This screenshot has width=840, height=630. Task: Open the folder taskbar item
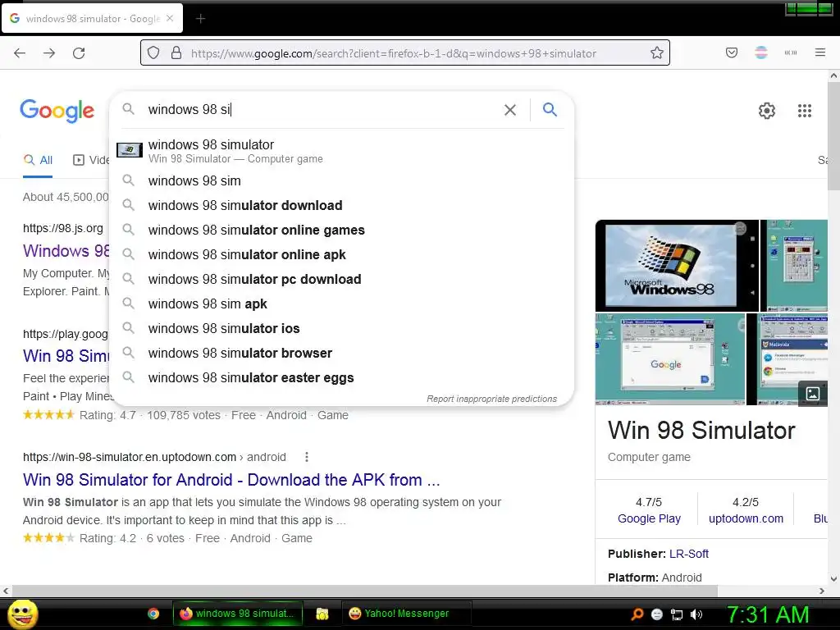[322, 614]
